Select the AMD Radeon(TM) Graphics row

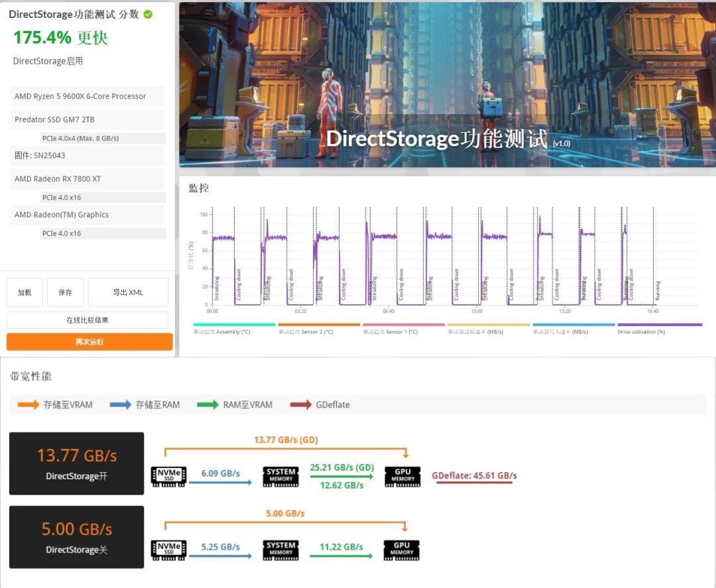88,215
